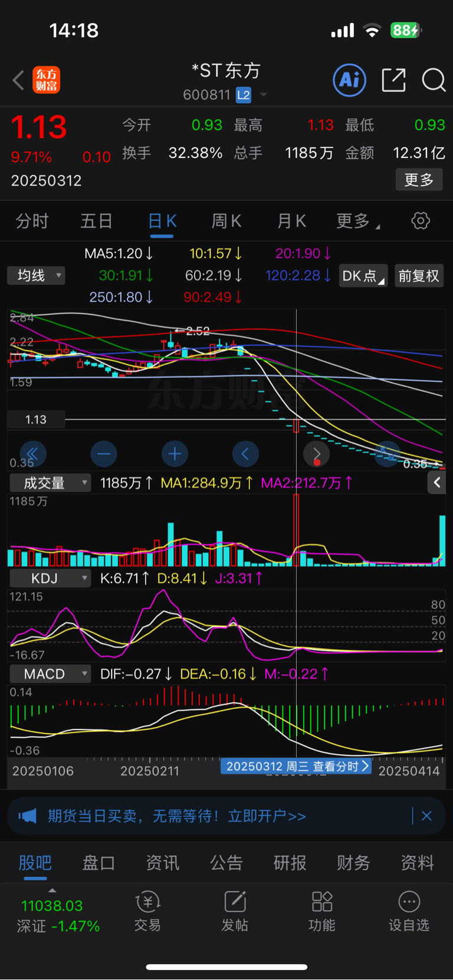Expand the 更多 period dropdown tab
The image size is (453, 980).
(358, 221)
